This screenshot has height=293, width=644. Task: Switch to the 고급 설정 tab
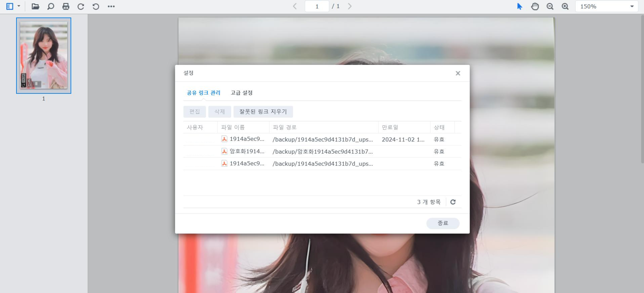(x=242, y=93)
